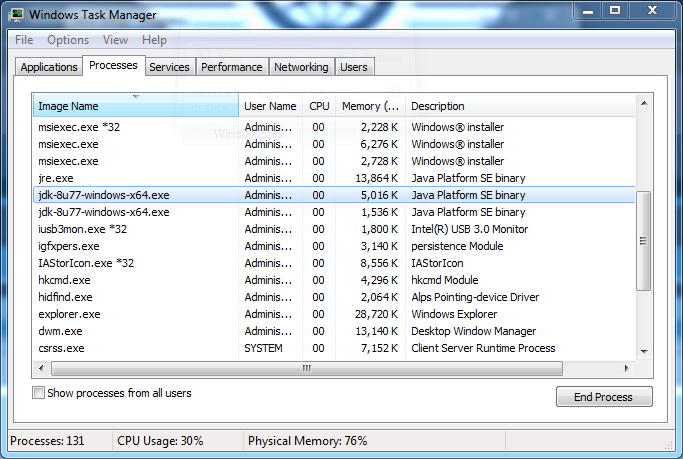This screenshot has height=459, width=683.
Task: Select the csrss.exe process
Action: click(x=334, y=348)
